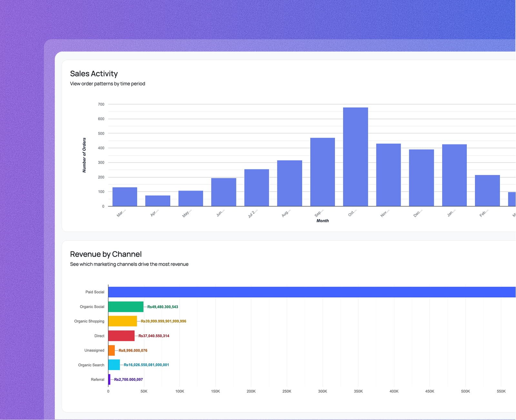
Task: Click the Sales Activity chart title
Action: pos(94,73)
